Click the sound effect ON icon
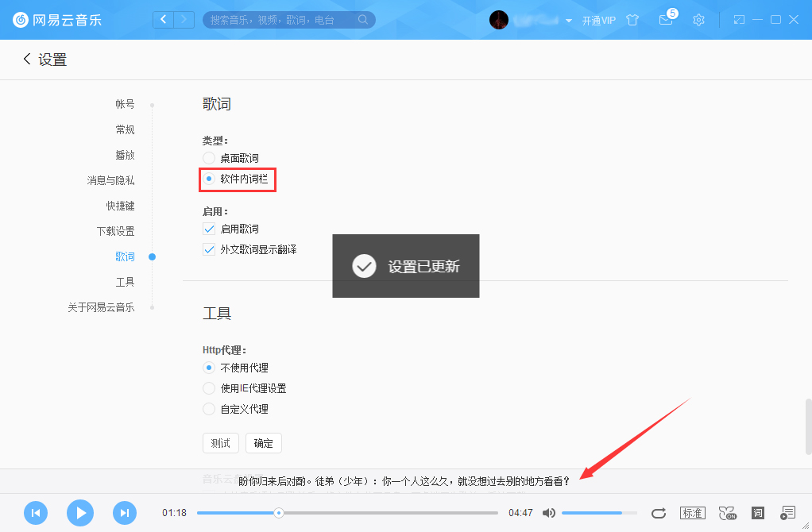This screenshot has width=812, height=532. tap(727, 513)
